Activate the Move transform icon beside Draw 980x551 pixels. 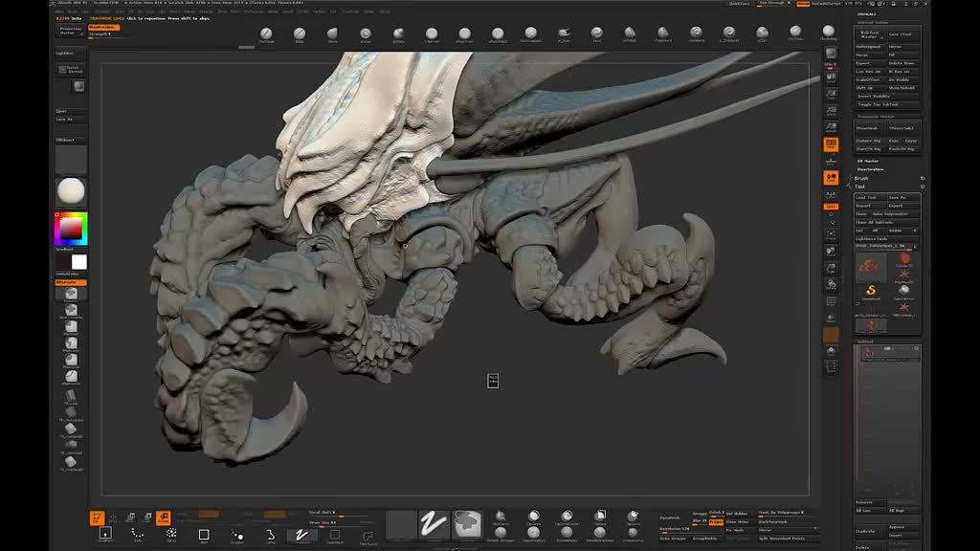130,518
